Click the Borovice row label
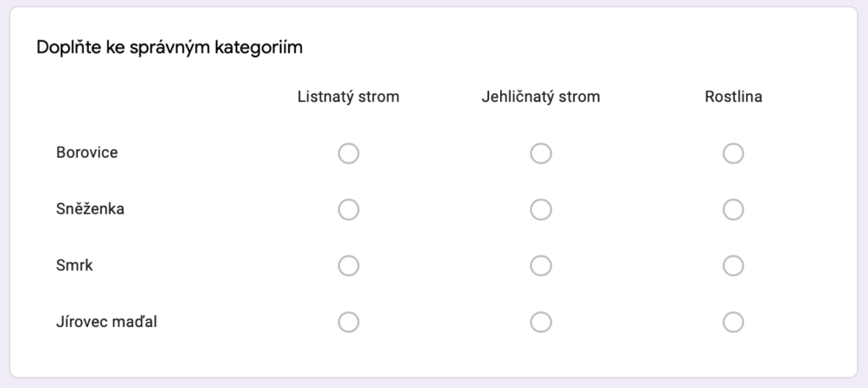Viewport: 868px width, 388px height. (86, 153)
